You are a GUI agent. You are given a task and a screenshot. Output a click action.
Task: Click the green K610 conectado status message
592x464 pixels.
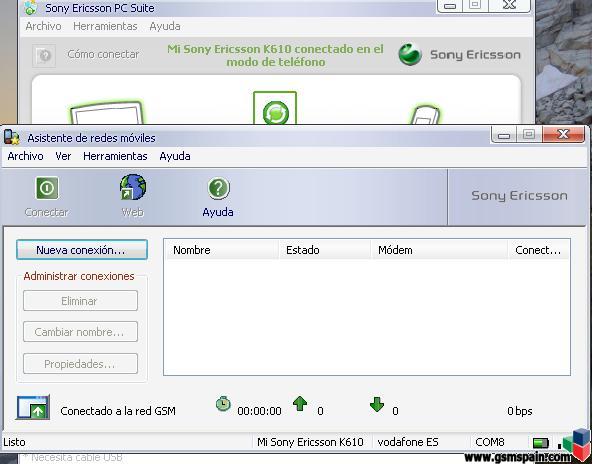[276, 55]
